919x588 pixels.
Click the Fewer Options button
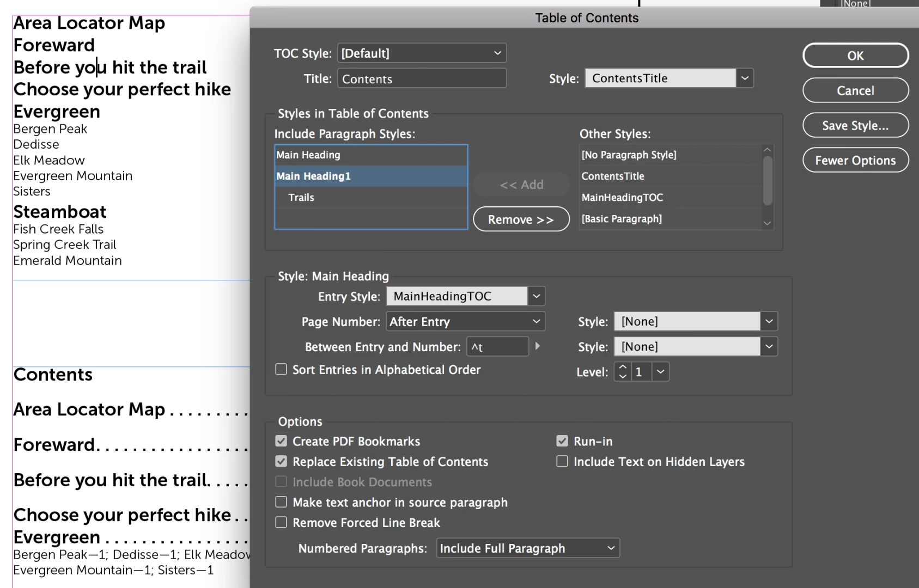pos(855,161)
